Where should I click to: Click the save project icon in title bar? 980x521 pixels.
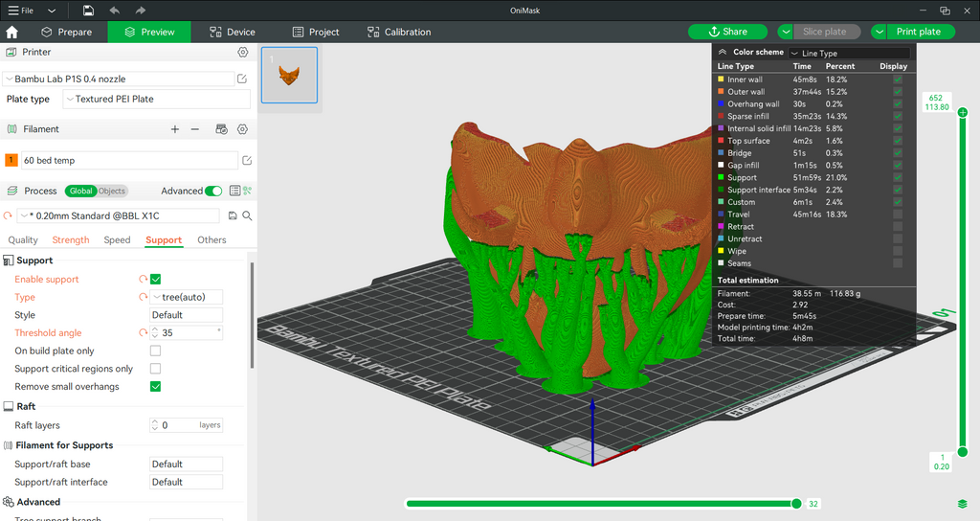click(x=89, y=10)
